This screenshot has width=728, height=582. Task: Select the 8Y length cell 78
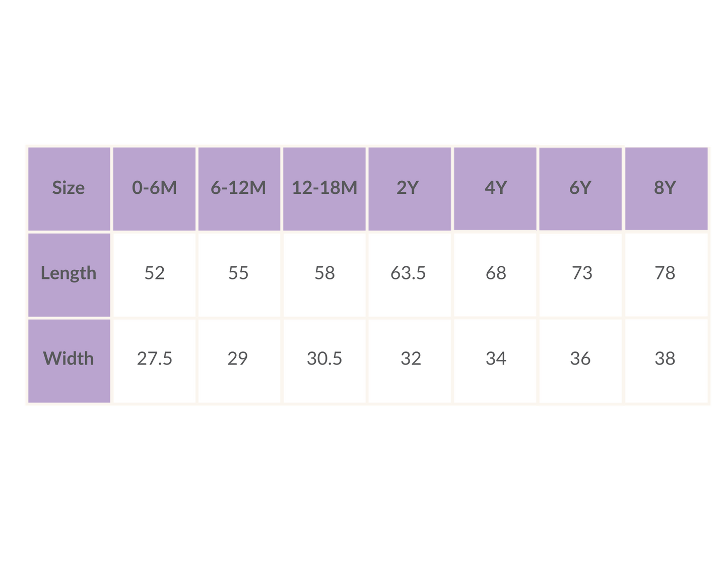pyautogui.click(x=666, y=274)
